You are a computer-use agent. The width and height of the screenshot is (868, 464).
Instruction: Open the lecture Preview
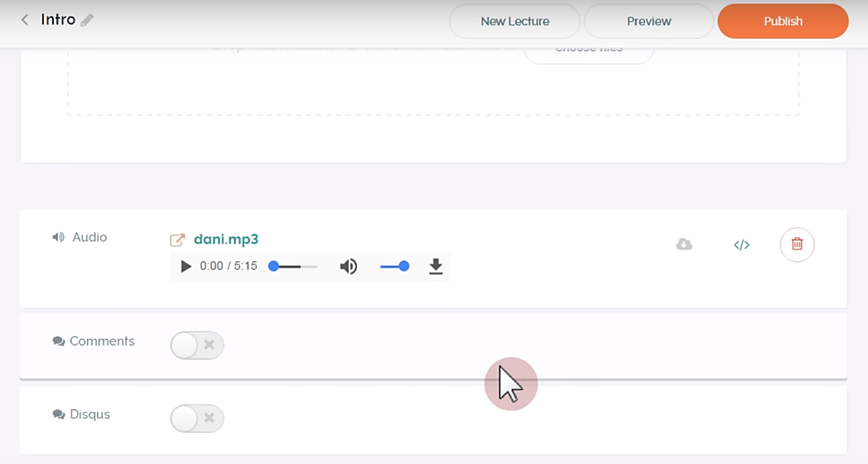pos(649,22)
